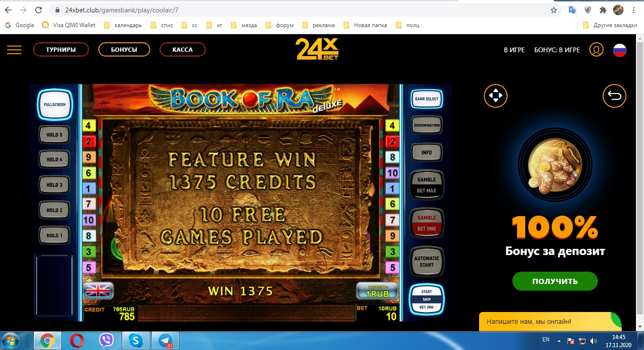Open the DENOMINATION setting
This screenshot has width=644, height=350.
[x=426, y=126]
